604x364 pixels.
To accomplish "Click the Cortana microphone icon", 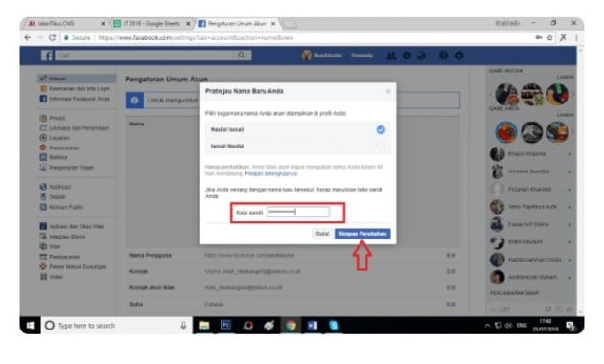I will click(x=183, y=326).
